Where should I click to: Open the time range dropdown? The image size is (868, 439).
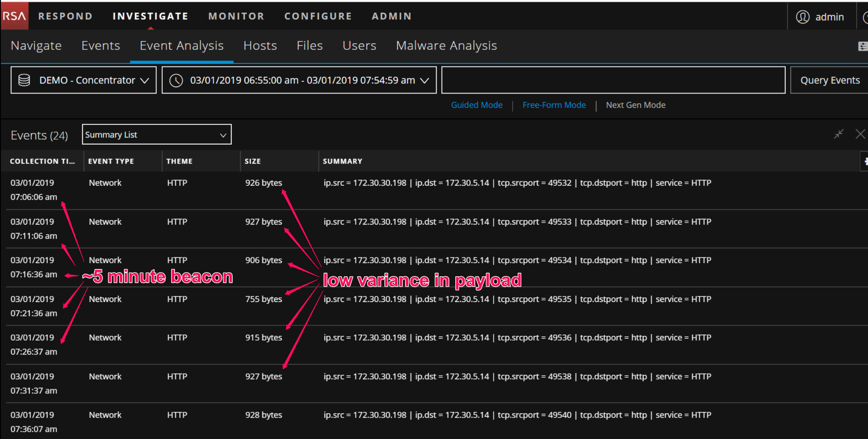[424, 80]
